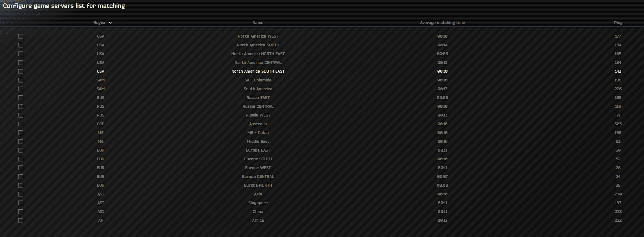Image resolution: width=644 pixels, height=237 pixels.
Task: Click the OCE region label
Action: (100, 124)
